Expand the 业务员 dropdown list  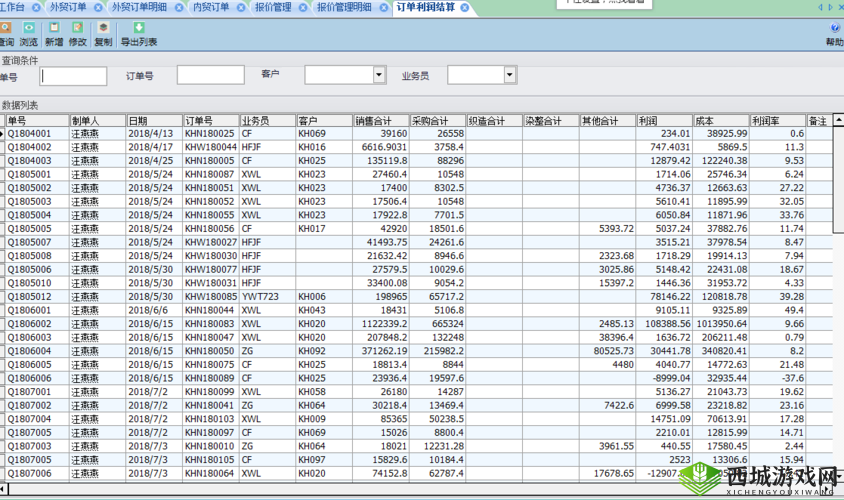tap(509, 75)
